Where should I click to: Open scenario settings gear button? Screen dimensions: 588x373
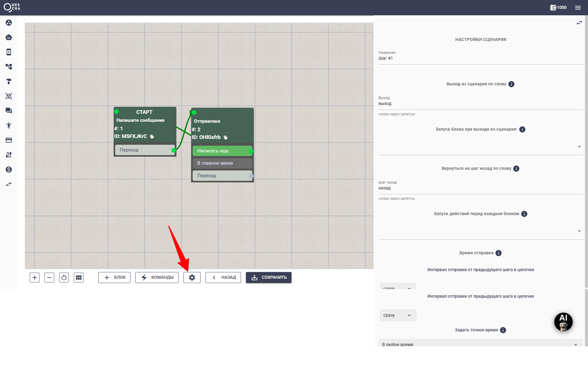click(192, 278)
